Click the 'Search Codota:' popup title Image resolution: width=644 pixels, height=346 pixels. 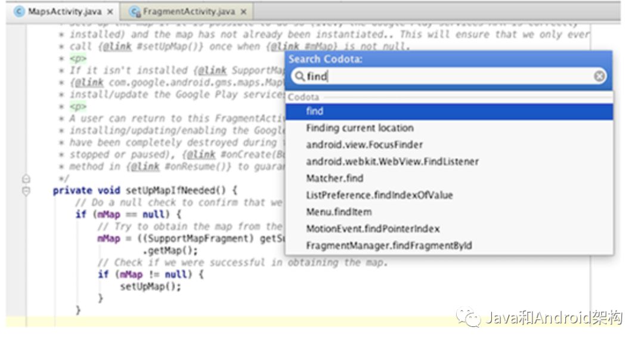pos(326,59)
